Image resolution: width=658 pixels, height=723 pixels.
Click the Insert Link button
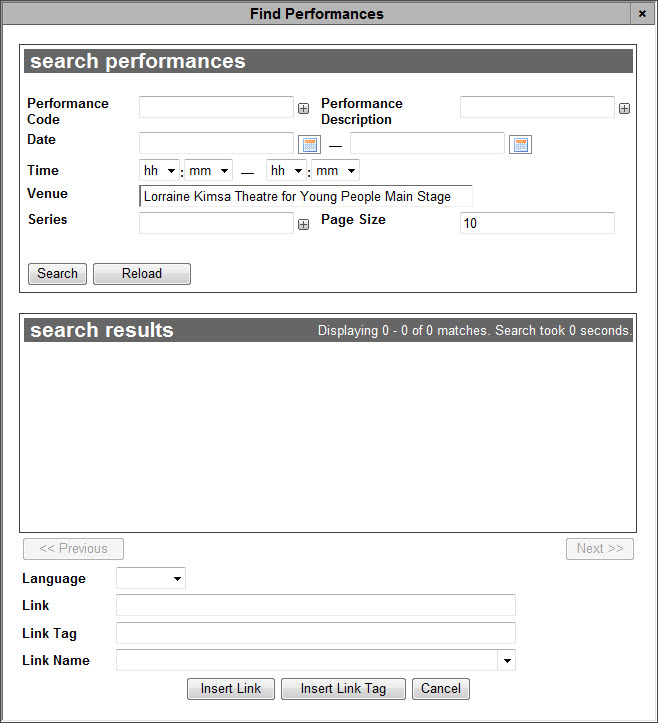pyautogui.click(x=231, y=689)
